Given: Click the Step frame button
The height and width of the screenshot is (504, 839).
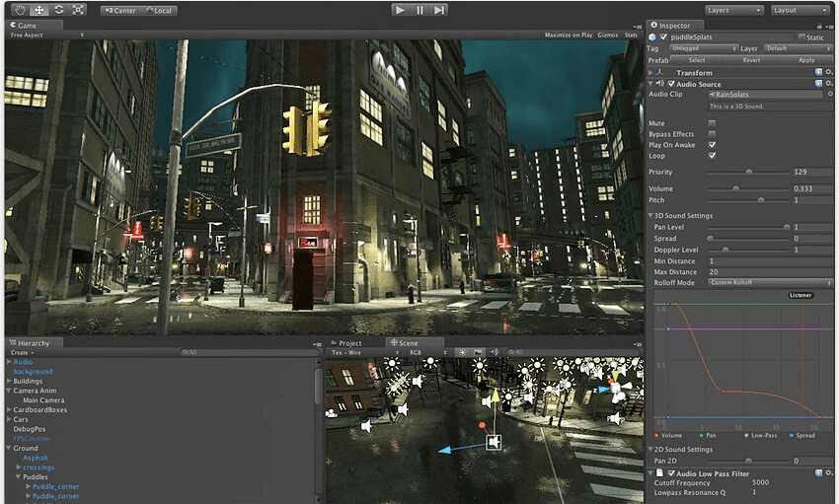Looking at the screenshot, I should point(441,10).
